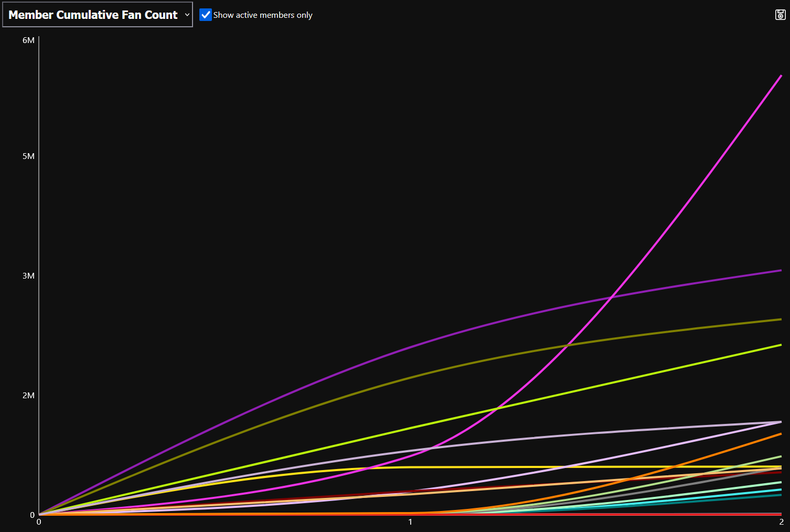Open the Member Cumulative Fan Count dropdown
The height and width of the screenshot is (532, 790).
(x=98, y=15)
